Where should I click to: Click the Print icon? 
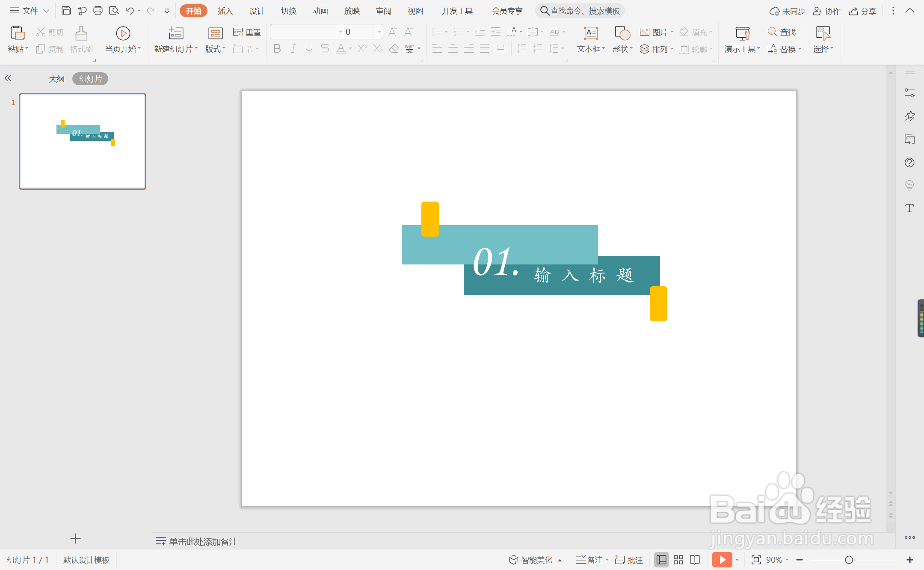click(98, 11)
